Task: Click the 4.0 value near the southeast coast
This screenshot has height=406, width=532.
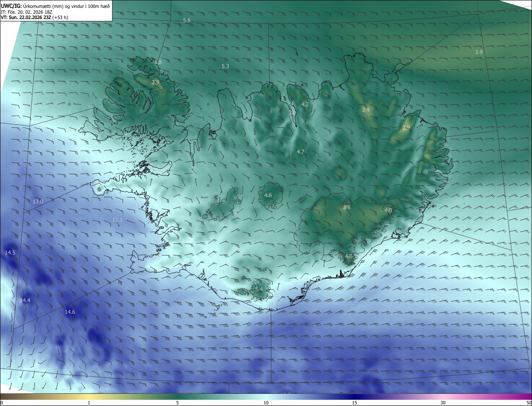Action: coord(349,257)
